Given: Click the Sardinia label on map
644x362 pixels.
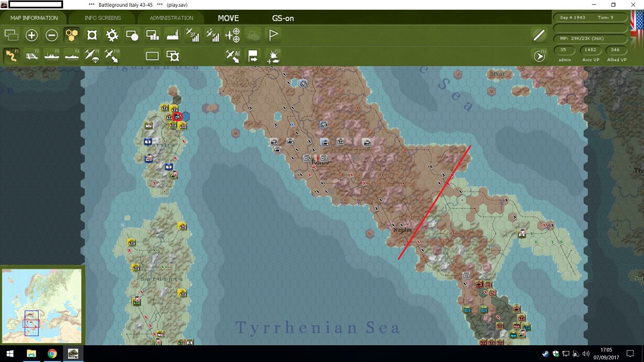Looking at the screenshot, I should click(162, 279).
